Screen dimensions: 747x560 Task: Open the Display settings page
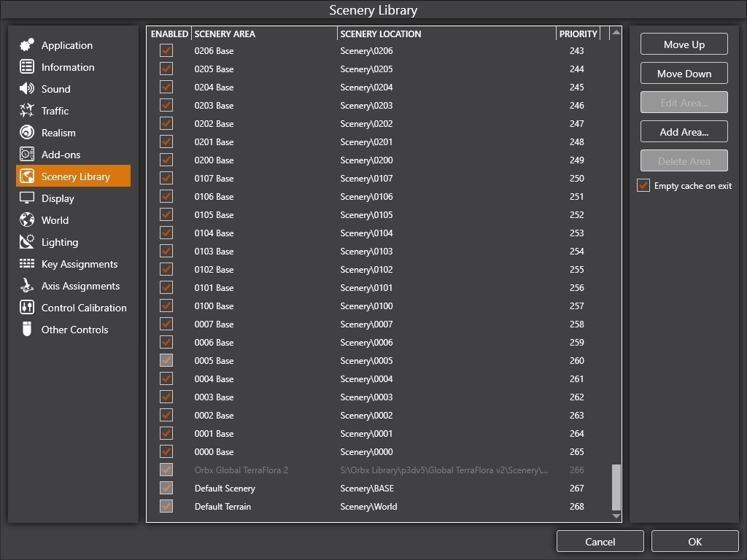coord(58,198)
